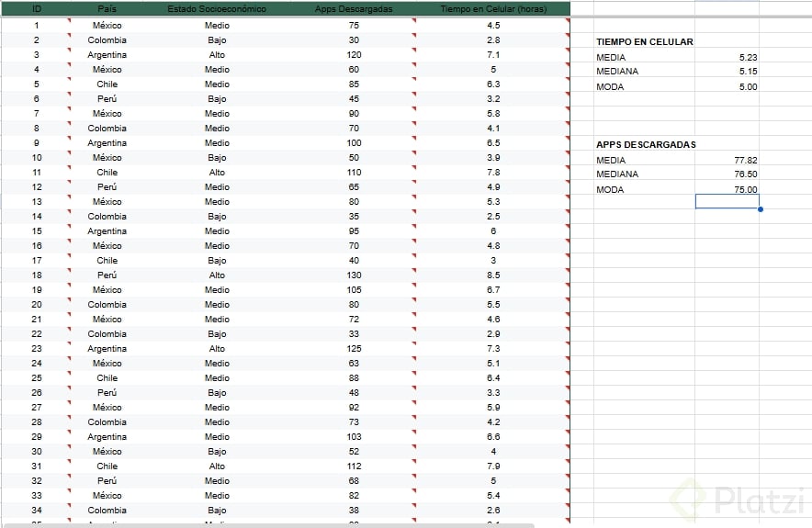Click Argentina in row ID 3
The image size is (812, 528).
pos(107,55)
